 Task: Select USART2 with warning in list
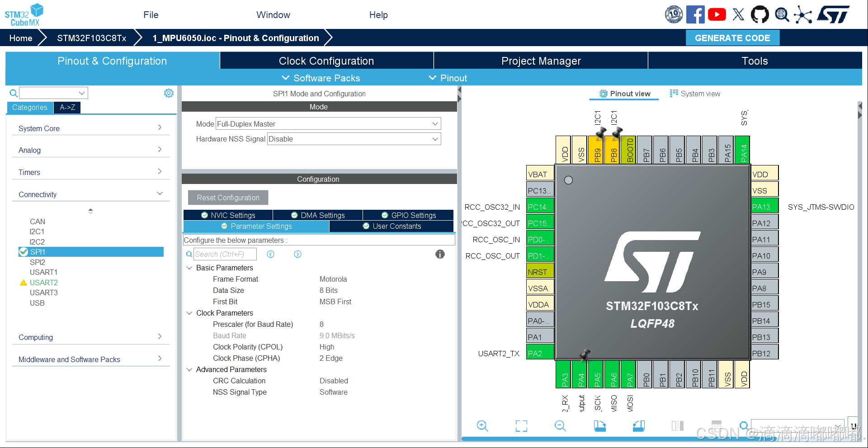click(43, 283)
